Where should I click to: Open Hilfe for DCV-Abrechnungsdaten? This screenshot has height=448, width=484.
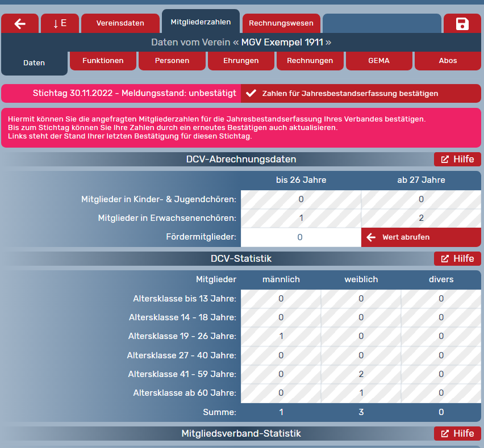point(457,160)
